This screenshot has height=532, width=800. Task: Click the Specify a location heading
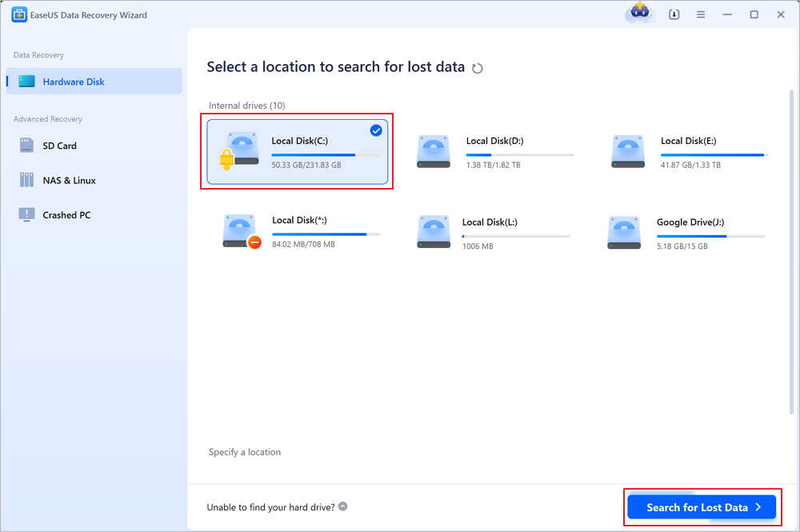(244, 452)
